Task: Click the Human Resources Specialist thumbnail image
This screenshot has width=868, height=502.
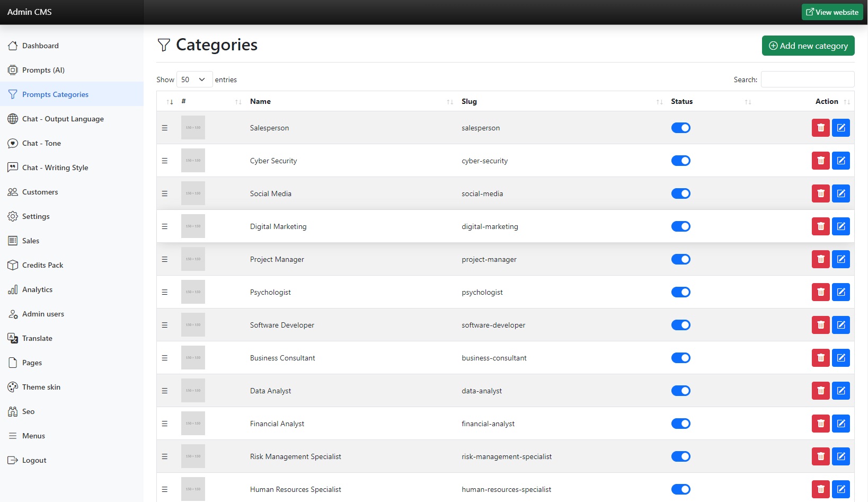Action: tap(193, 489)
